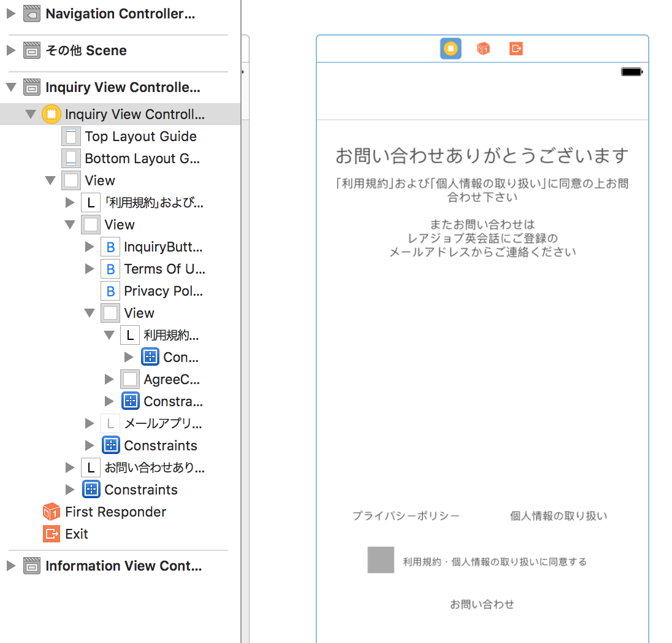672x643 pixels.
Task: Click the gray agreement checkbox on the canvas
Action: click(x=380, y=560)
